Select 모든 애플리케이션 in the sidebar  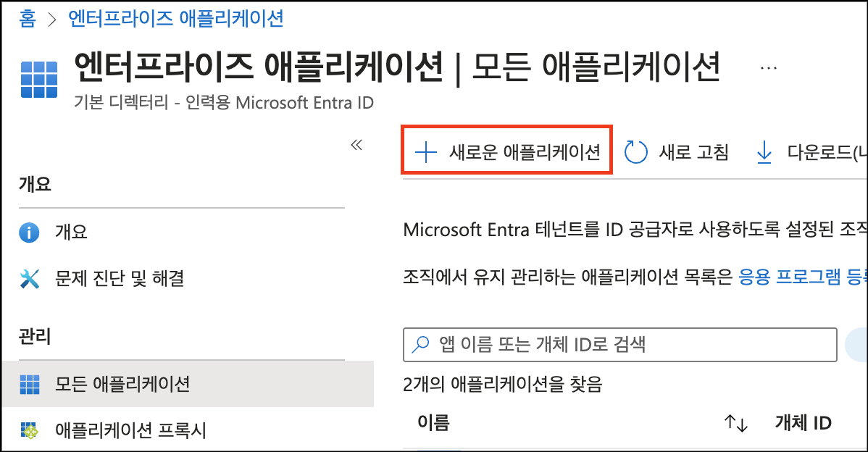(x=122, y=383)
